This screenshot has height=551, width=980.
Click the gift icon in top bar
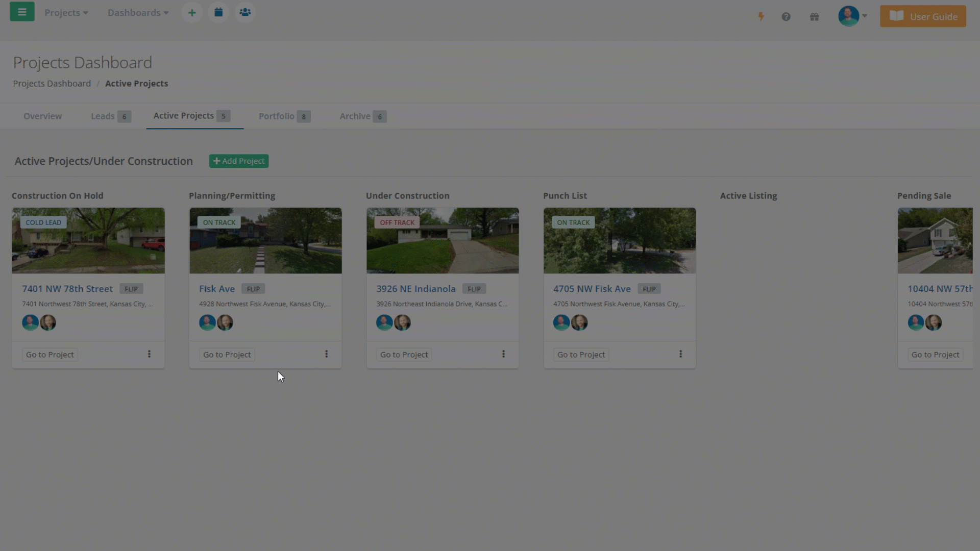click(814, 17)
